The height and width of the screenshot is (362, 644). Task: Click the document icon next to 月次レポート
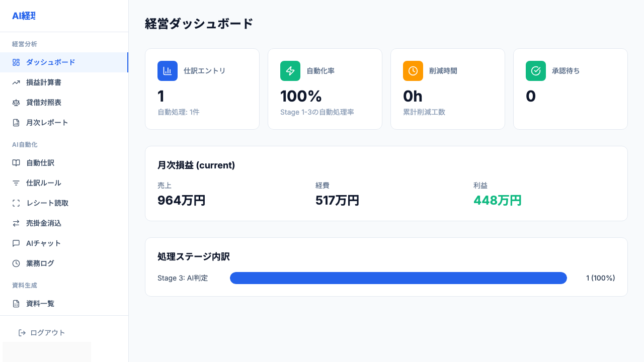(x=17, y=122)
